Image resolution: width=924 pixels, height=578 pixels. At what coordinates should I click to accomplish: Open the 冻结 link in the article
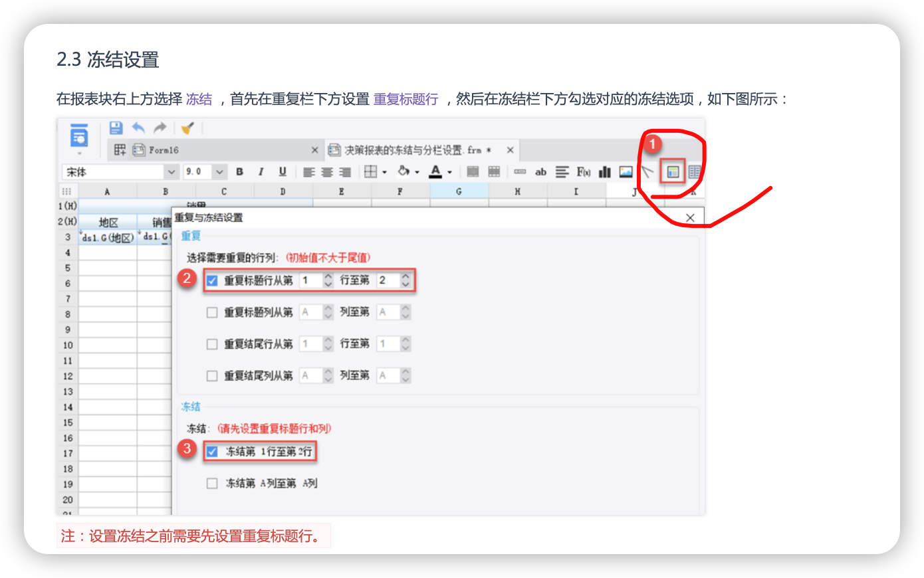point(199,100)
